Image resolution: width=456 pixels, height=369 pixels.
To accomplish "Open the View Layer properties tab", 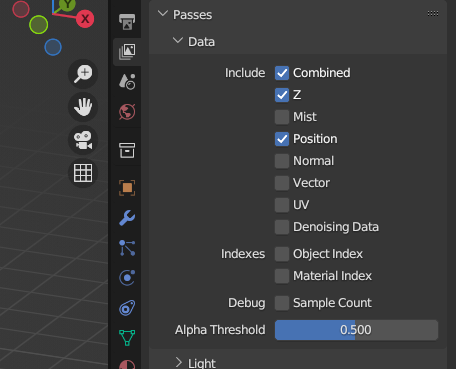I will coord(127,52).
